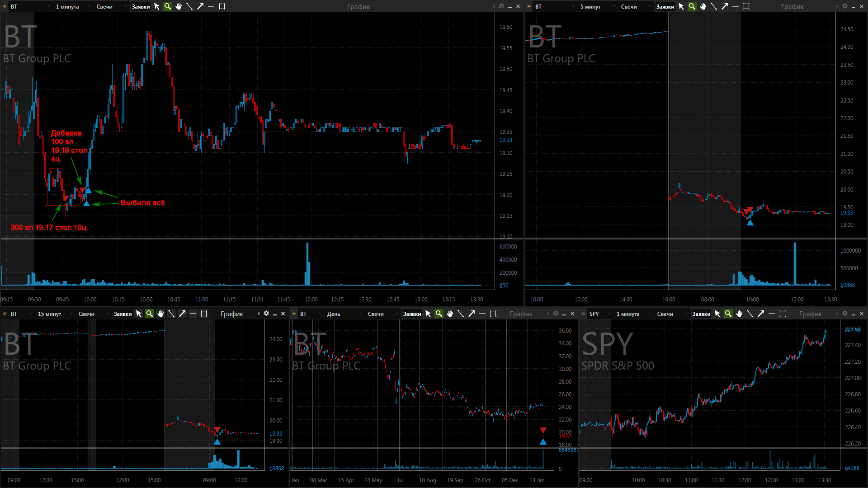Pick the horizontal line tool in 1-minute BT chart

pos(211,6)
